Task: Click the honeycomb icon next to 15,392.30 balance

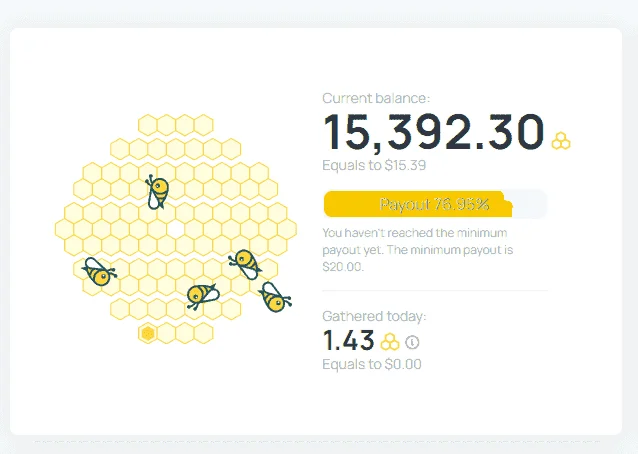Action: pyautogui.click(x=561, y=141)
